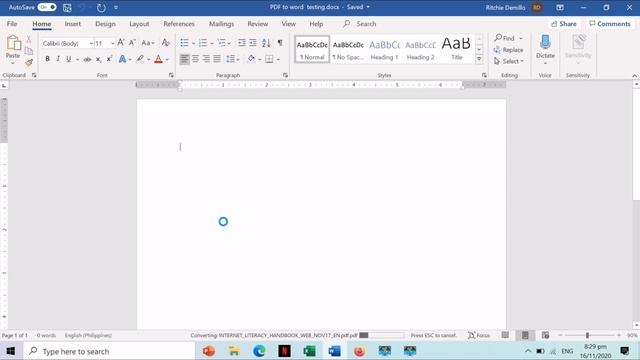
Task: Click the Multilevel list icon
Action: [x=222, y=43]
